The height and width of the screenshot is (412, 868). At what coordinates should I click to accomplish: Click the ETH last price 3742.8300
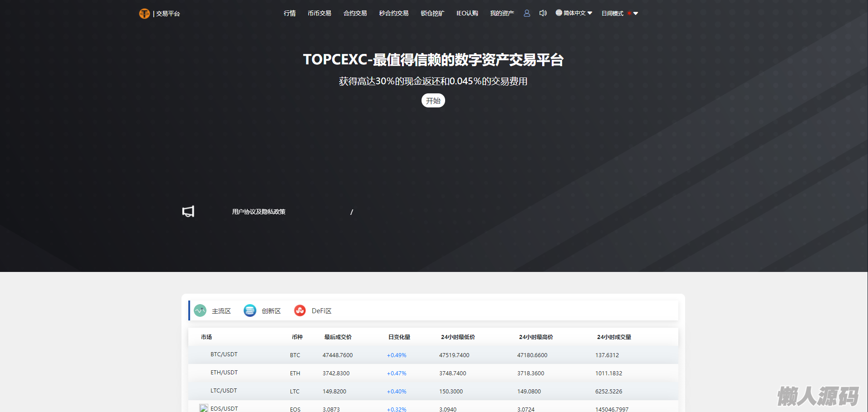[336, 373]
